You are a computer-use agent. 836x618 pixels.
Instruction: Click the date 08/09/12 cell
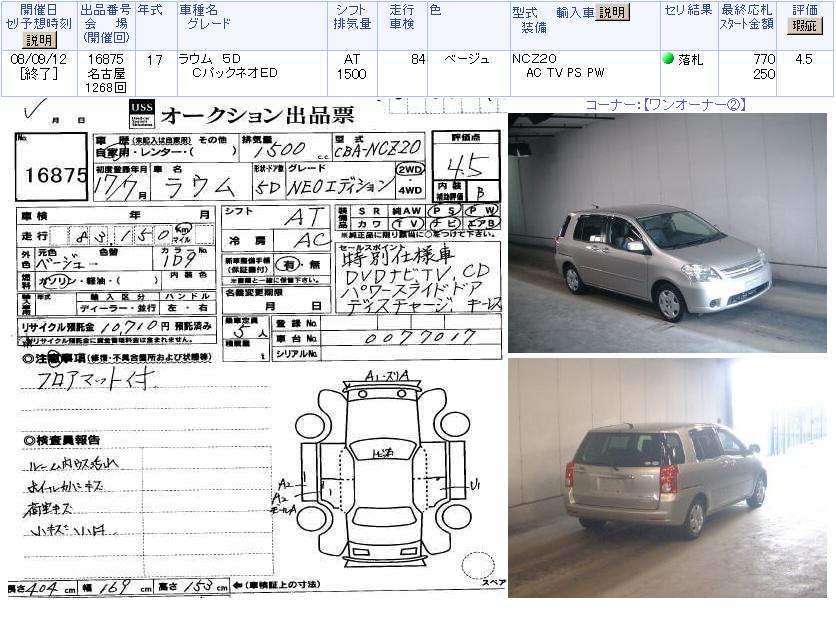coord(38,59)
